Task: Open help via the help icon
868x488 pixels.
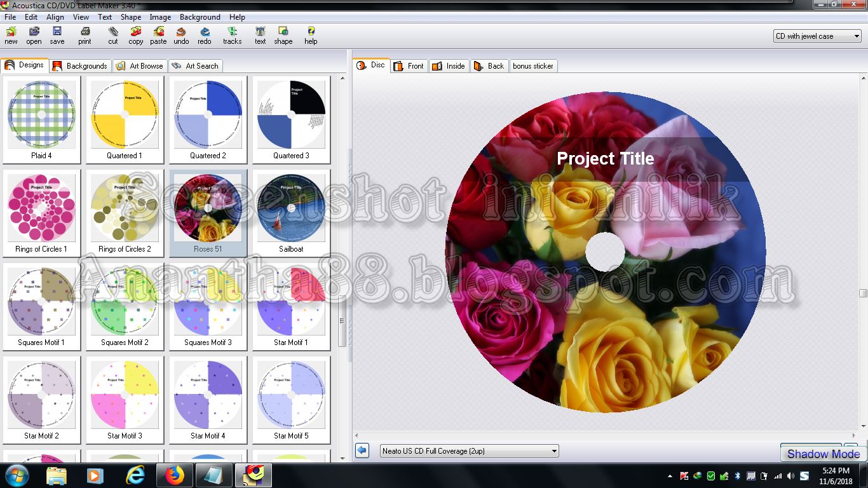Action: point(311,35)
